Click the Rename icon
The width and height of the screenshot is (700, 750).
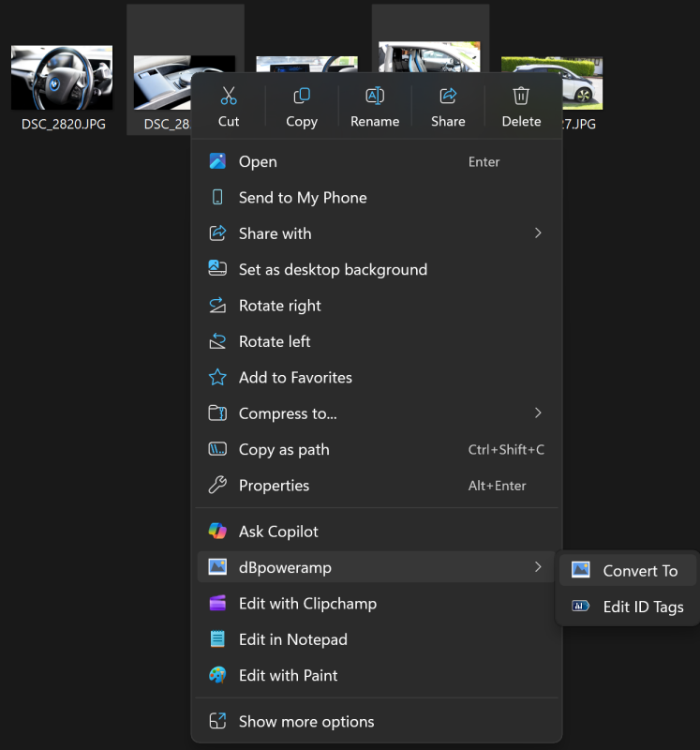point(375,97)
